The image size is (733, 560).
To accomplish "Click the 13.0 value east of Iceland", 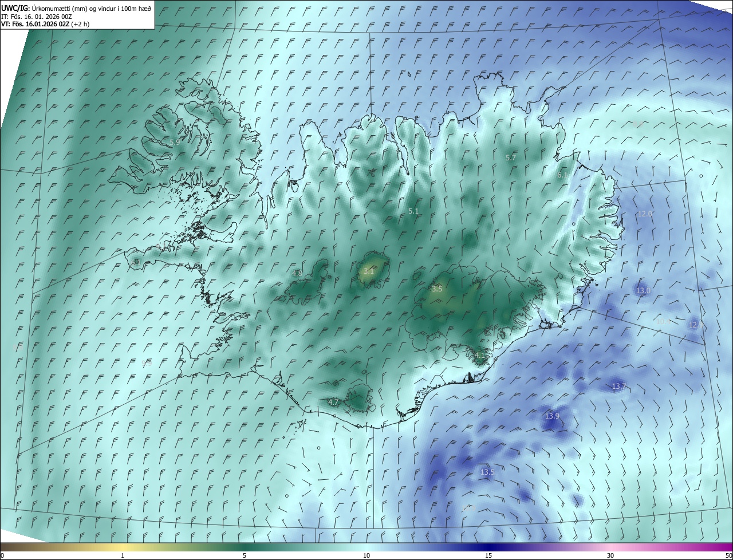I will click(643, 291).
